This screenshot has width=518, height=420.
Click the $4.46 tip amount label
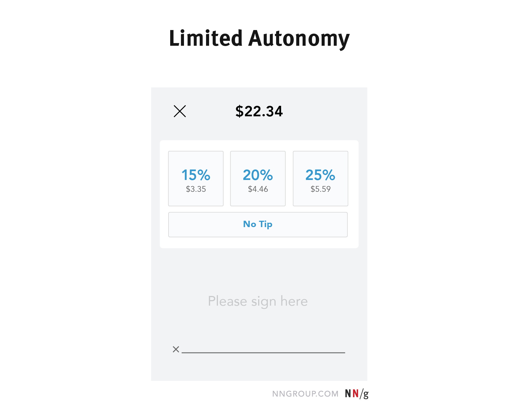pyautogui.click(x=258, y=189)
